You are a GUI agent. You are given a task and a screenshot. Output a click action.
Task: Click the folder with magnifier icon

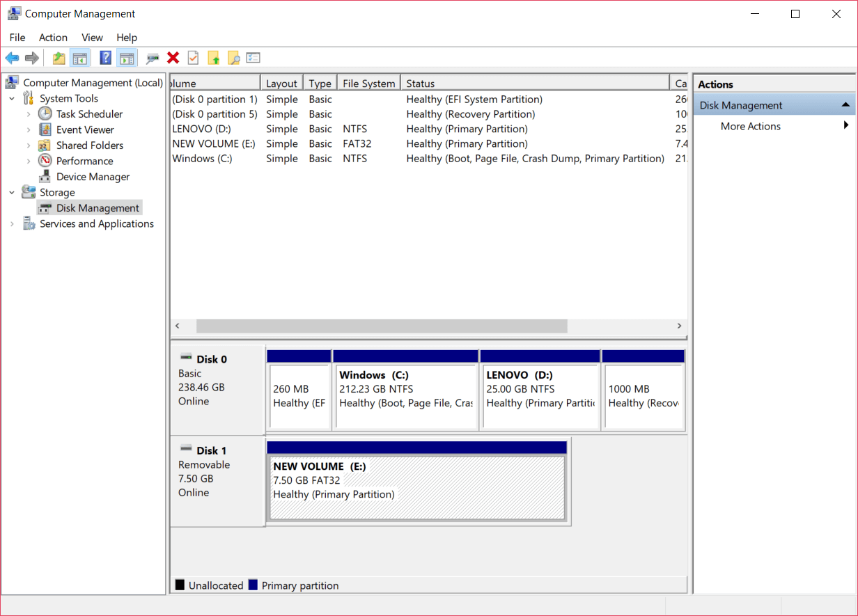pos(234,58)
